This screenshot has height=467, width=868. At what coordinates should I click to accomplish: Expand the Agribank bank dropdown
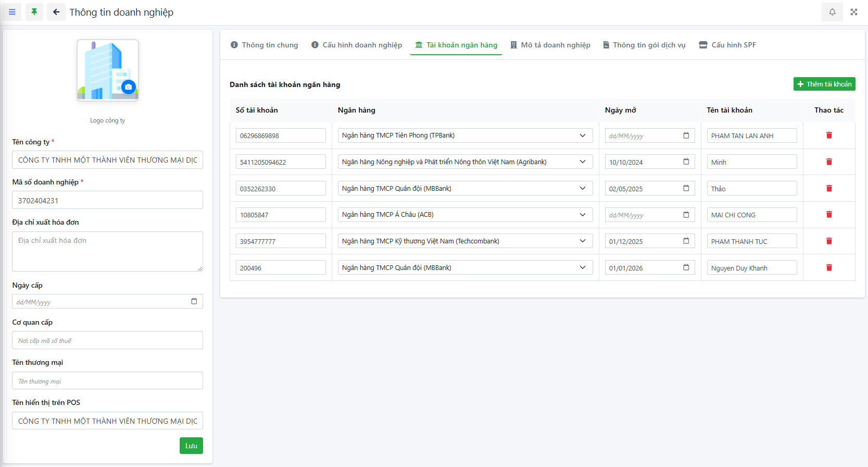(x=582, y=162)
